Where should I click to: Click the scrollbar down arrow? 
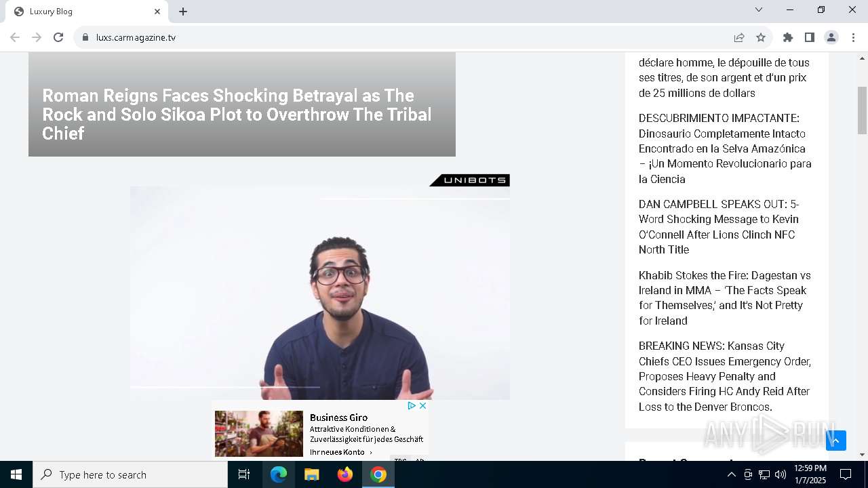(x=862, y=455)
